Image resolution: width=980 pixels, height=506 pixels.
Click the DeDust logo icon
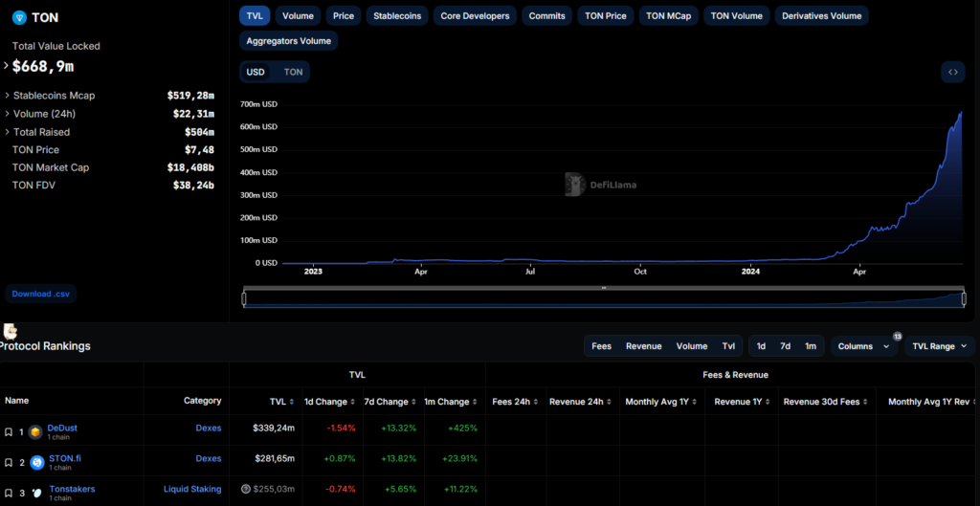(35, 432)
